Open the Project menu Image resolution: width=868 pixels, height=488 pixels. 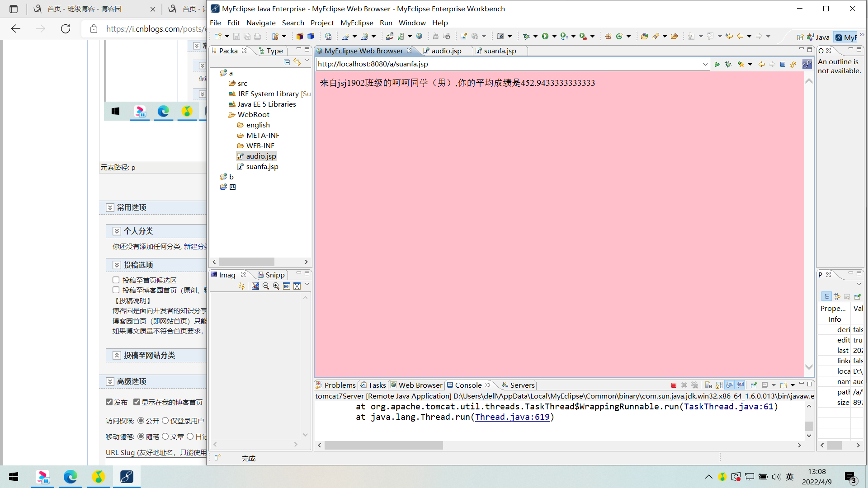pos(321,23)
